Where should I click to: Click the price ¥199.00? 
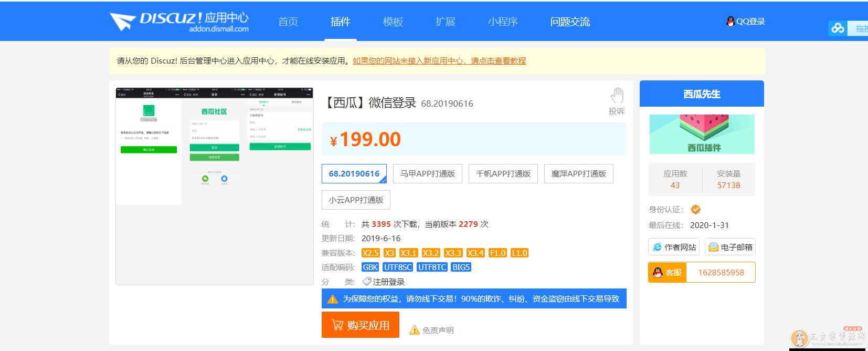(x=365, y=139)
